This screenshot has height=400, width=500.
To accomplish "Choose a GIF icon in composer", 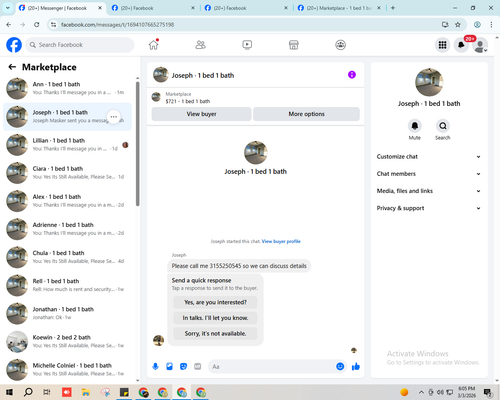I will point(198,367).
